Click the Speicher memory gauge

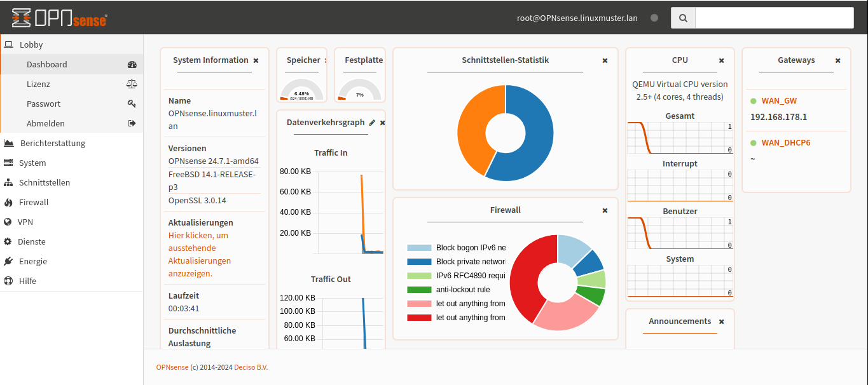pos(301,90)
